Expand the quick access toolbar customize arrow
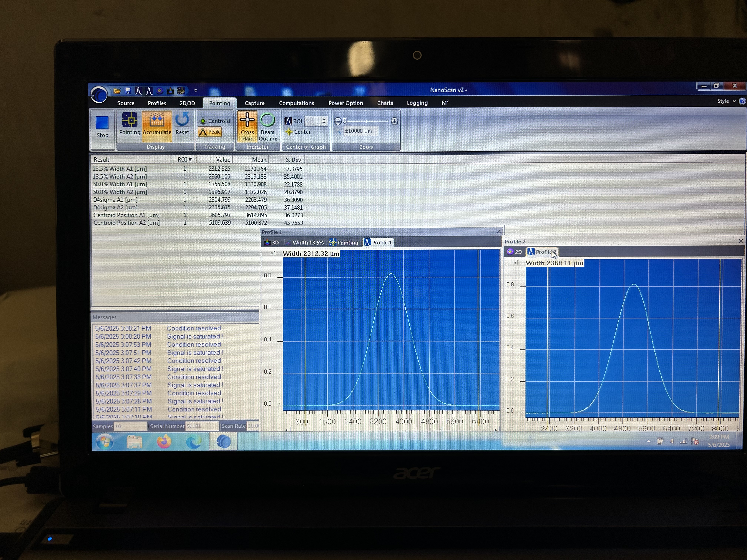Viewport: 747px width, 560px height. coord(195,91)
